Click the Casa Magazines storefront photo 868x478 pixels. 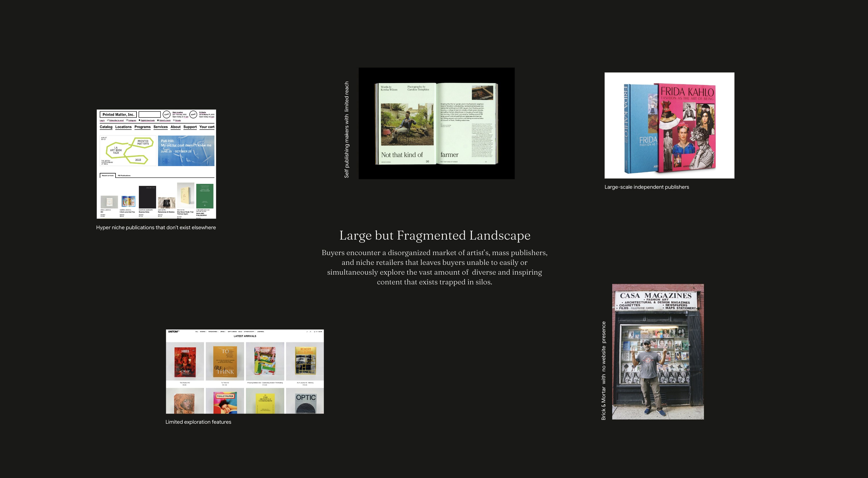658,352
